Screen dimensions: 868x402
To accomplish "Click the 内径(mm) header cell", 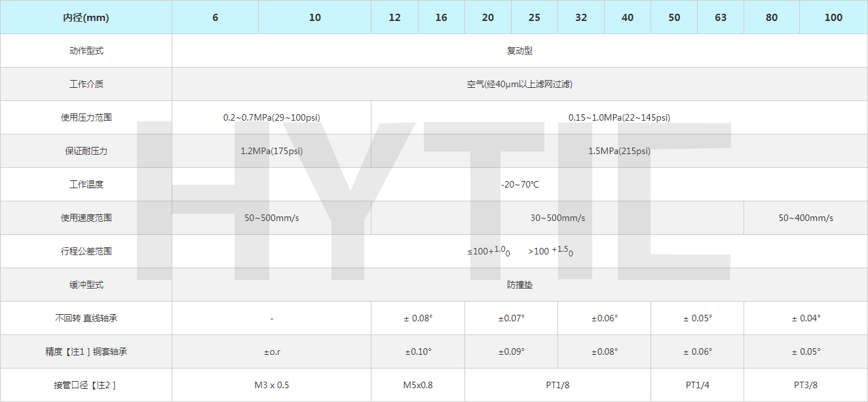I will point(86,17).
